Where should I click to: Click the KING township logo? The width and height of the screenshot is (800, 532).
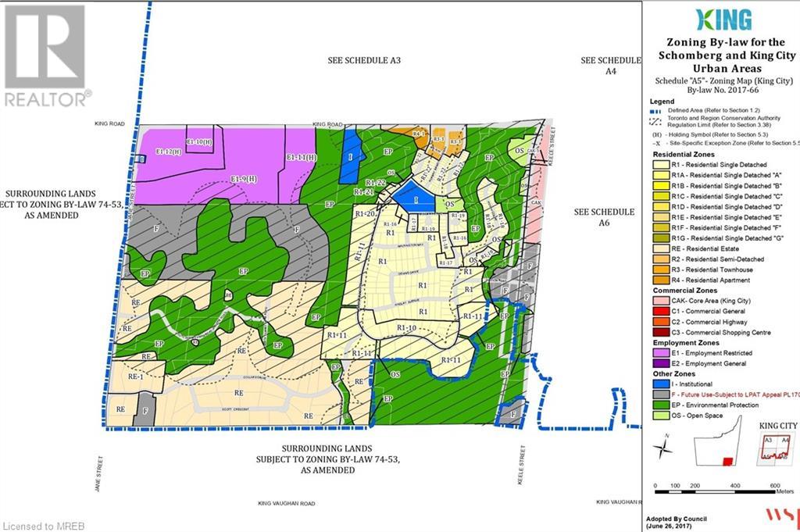click(x=720, y=20)
